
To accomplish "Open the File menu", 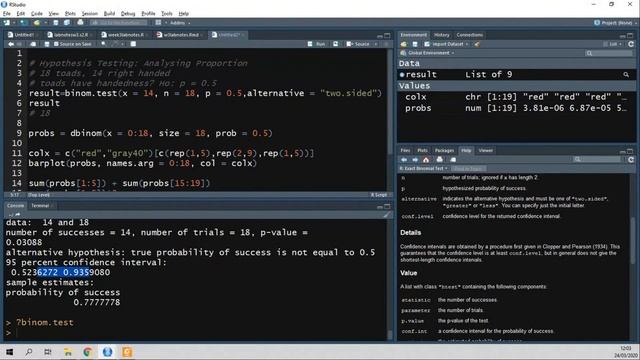I will coord(7,13).
